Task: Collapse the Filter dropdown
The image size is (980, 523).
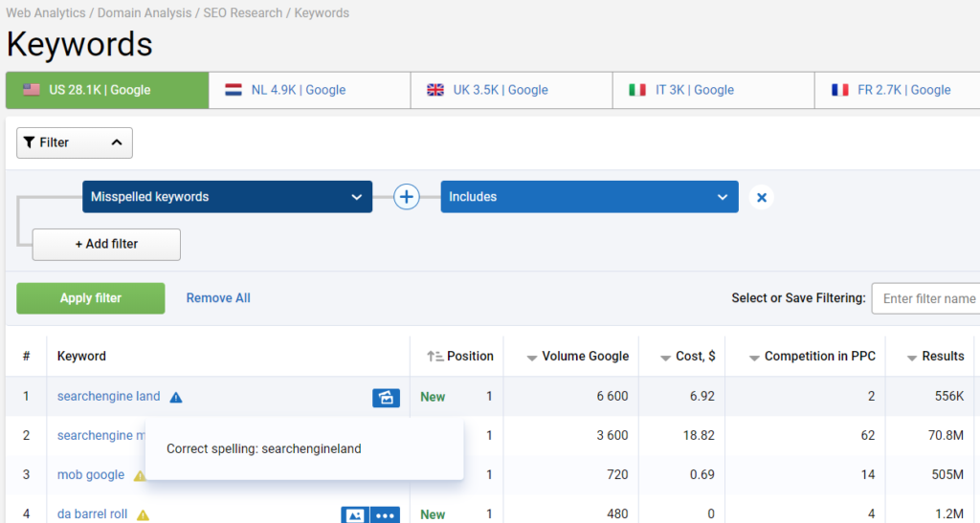Action: [75, 142]
